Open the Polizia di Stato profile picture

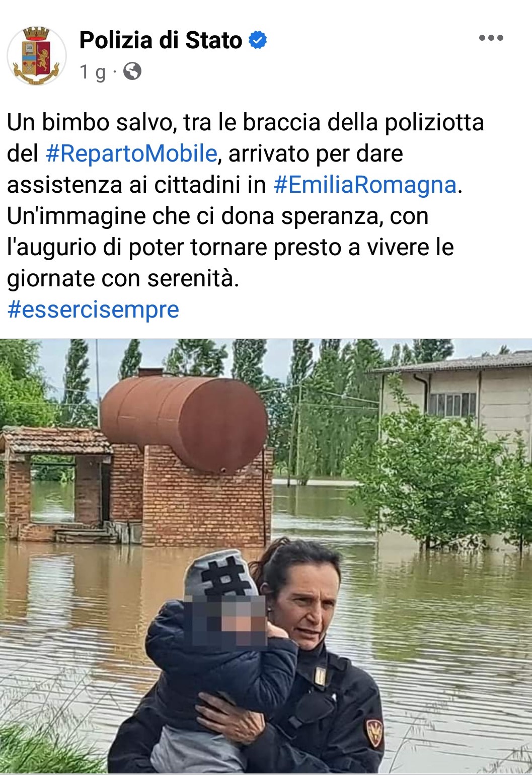point(36,56)
